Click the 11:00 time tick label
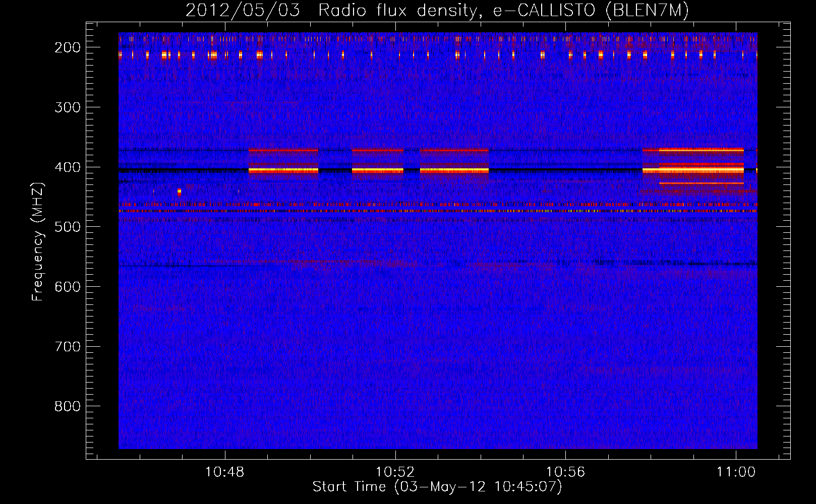Screen dimensions: 816x504 pos(736,472)
